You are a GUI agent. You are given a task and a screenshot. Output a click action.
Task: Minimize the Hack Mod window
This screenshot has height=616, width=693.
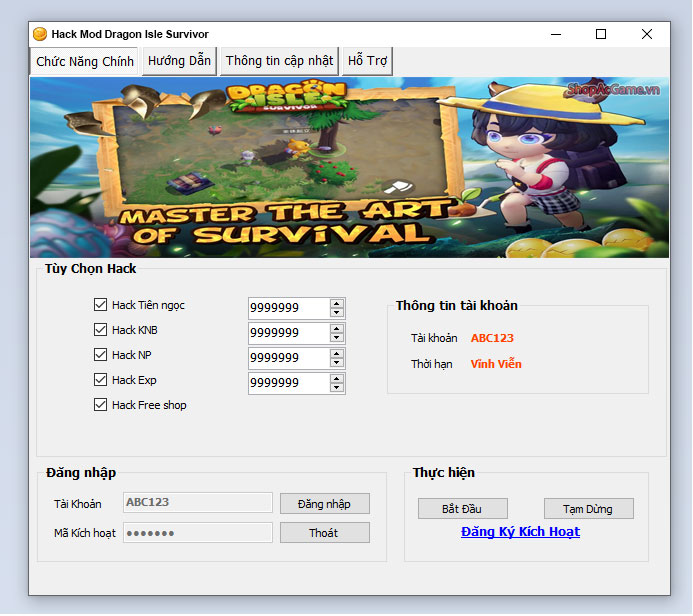point(556,34)
